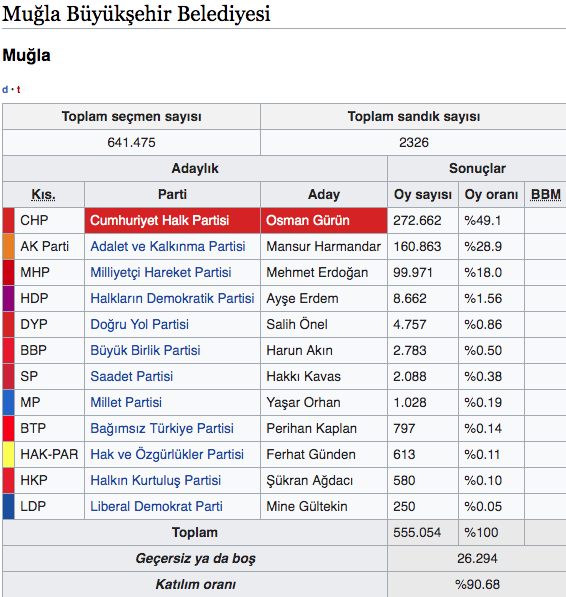
Task: Open the Halkların Demokratik Partisi link
Action: click(172, 298)
